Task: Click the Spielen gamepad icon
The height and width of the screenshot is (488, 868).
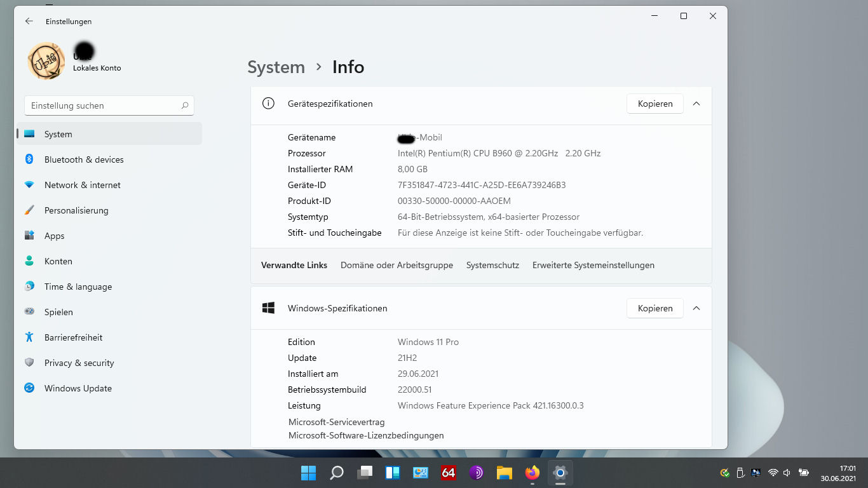Action: click(x=29, y=312)
